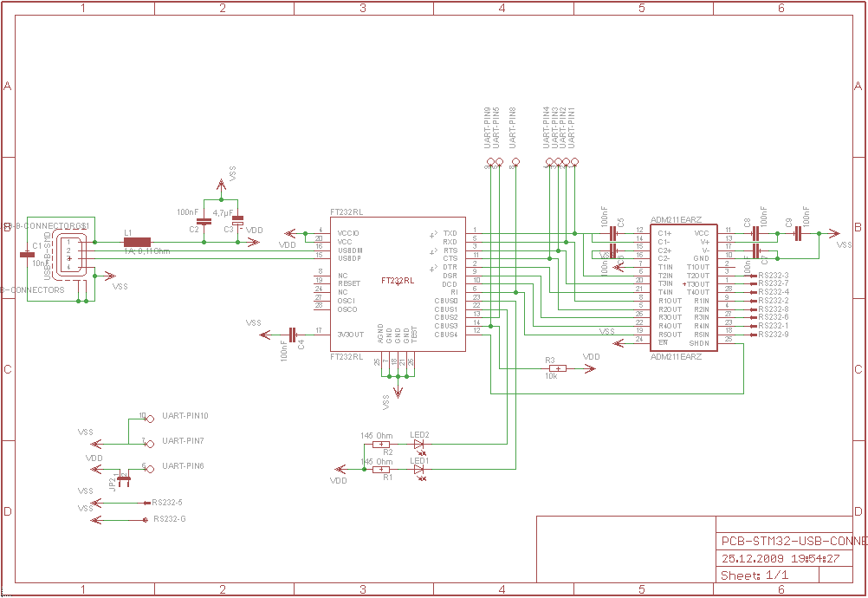Image resolution: width=868 pixels, height=598 pixels.
Task: Click the UART-PIN9 pad circle
Action: pyautogui.click(x=490, y=162)
